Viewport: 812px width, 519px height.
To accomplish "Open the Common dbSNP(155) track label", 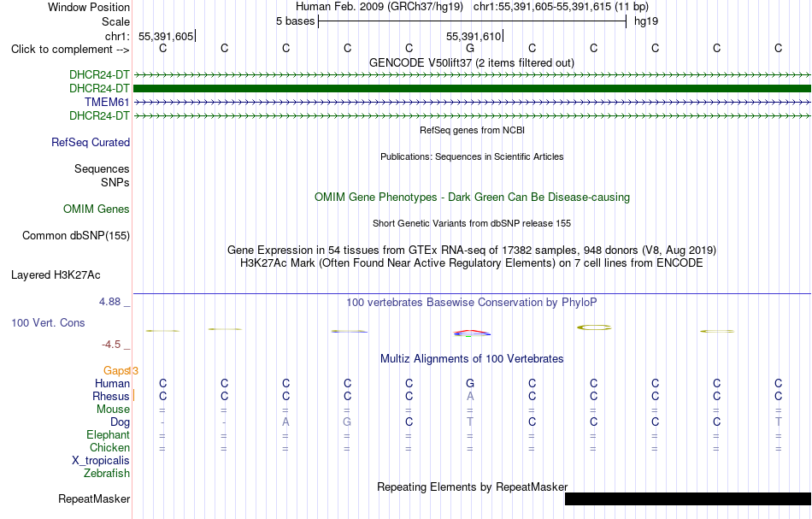I will [76, 236].
